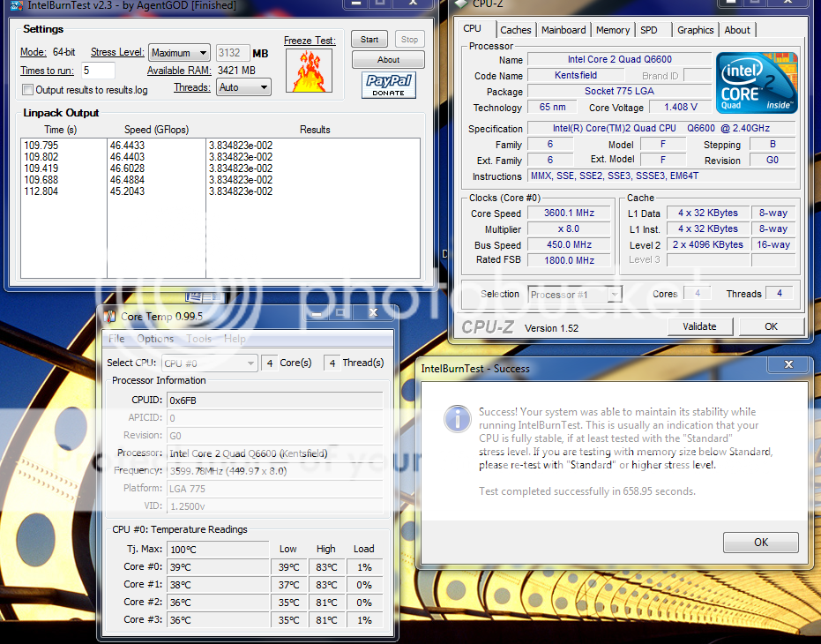Open the Tools menu in Core Temp

tap(198, 339)
